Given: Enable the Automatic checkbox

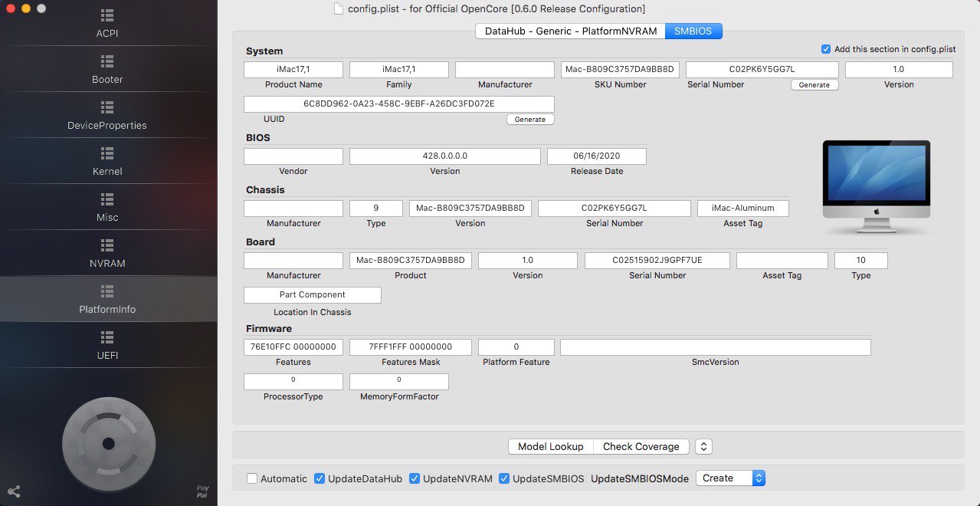Looking at the screenshot, I should 252,478.
